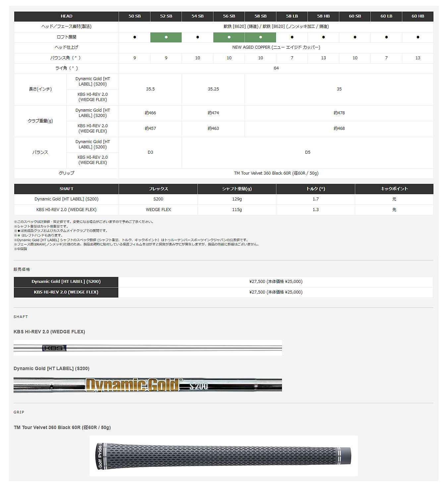Image resolution: width=448 pixels, height=488 pixels.
Task: Click the KBS HI-REV 2.0 shaft image
Action: click(x=148, y=348)
